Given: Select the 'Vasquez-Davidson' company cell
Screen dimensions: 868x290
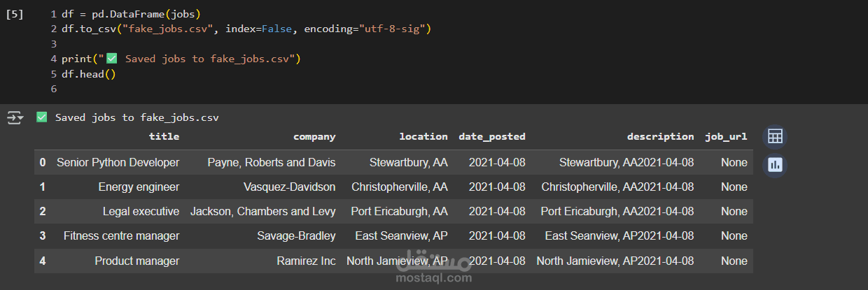Looking at the screenshot, I should pos(289,187).
